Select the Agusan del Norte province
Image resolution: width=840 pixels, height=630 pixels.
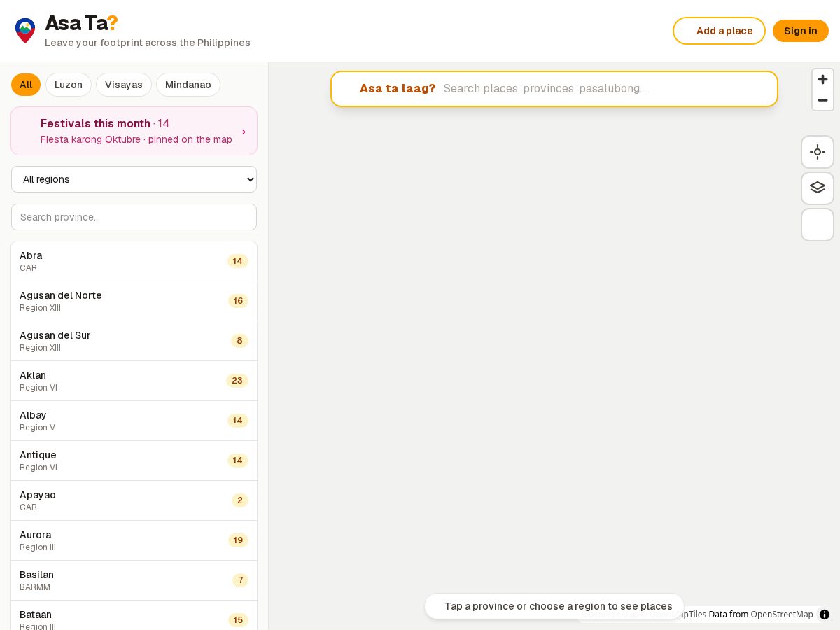[x=134, y=301]
